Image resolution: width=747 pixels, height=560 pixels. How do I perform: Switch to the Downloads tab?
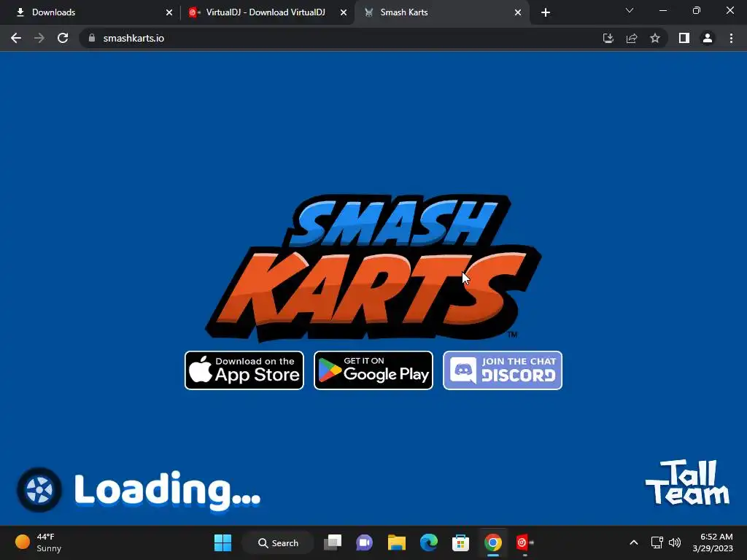tap(90, 12)
